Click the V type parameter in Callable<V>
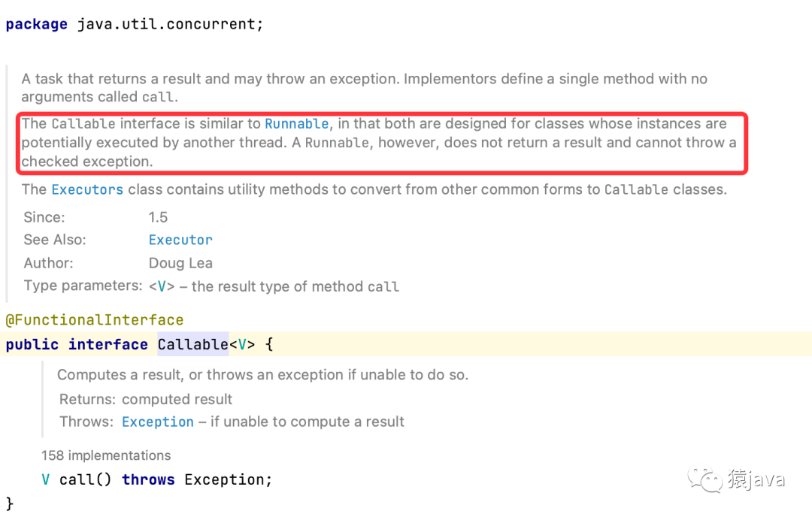Screen dimensions: 812x517 point(242,345)
